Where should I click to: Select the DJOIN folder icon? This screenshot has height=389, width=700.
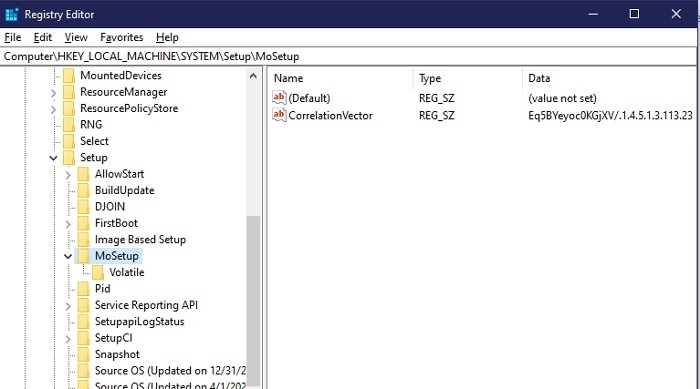83,207
